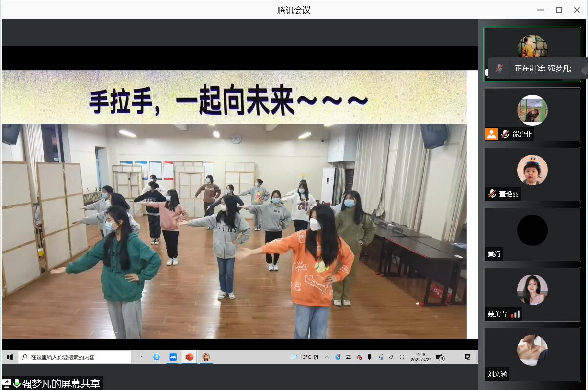Viewport: 588px width, 390px height.
Task: Click the name label 董艳丽
Action: click(509, 194)
